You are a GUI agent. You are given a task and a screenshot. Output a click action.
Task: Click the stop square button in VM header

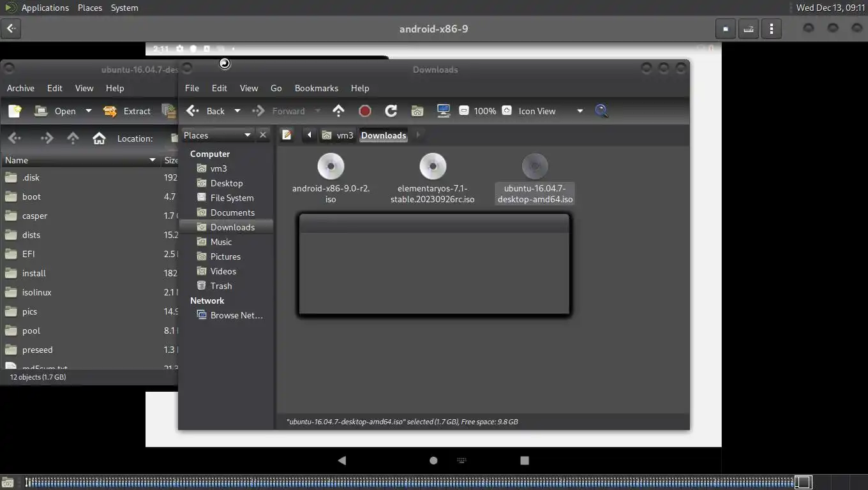(x=726, y=29)
